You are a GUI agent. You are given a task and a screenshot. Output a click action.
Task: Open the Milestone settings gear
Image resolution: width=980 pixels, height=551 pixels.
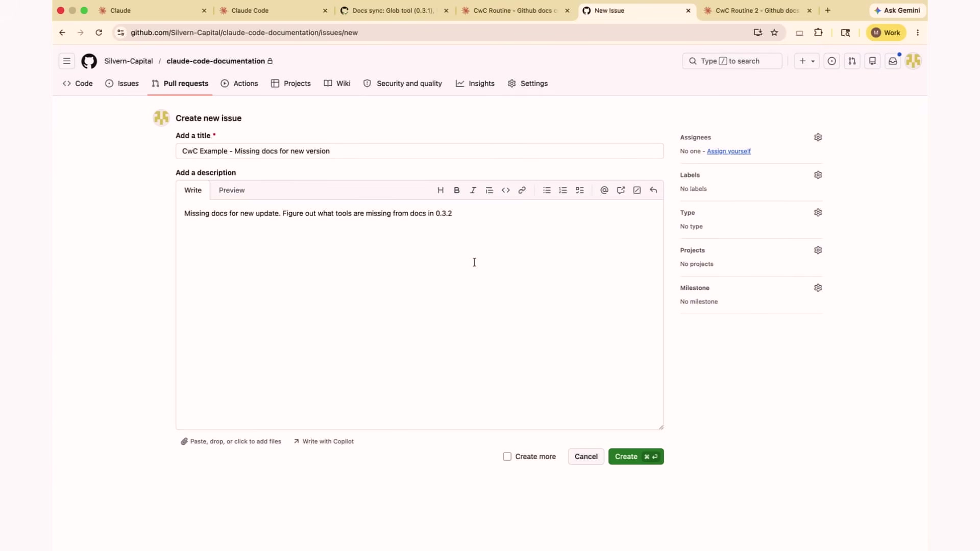click(818, 288)
